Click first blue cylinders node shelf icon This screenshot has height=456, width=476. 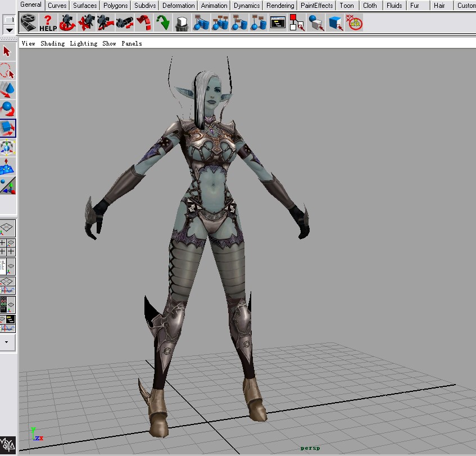pos(201,23)
